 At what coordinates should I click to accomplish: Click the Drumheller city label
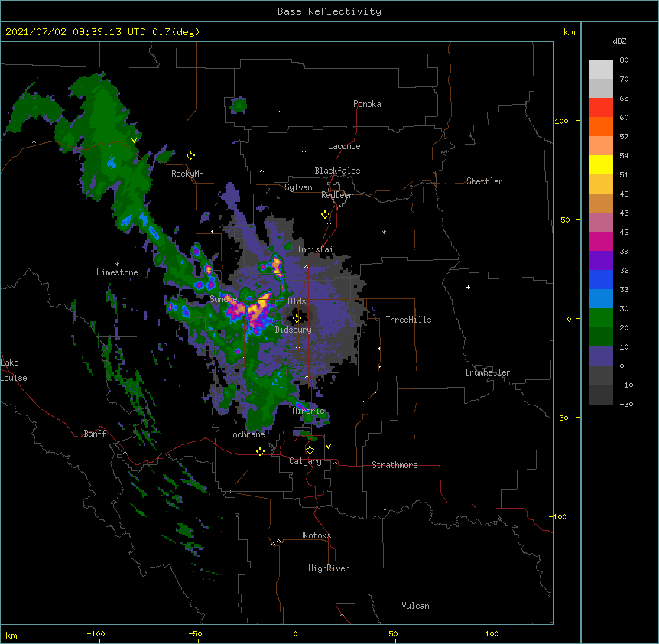click(x=488, y=372)
